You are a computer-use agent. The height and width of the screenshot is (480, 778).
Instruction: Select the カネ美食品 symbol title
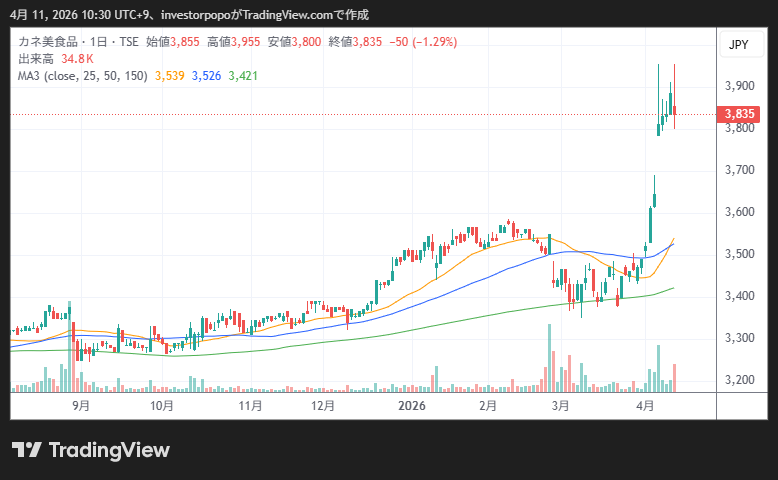[48, 43]
